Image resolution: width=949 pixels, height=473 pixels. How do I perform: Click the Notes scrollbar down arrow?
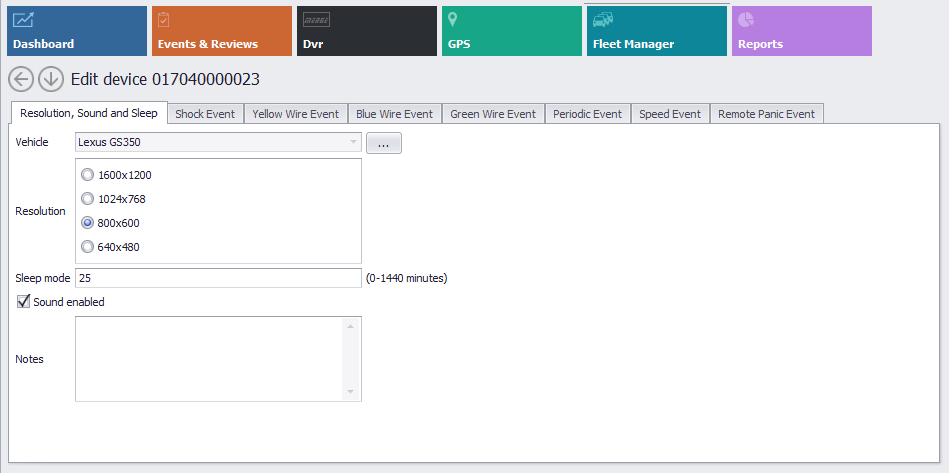(350, 391)
